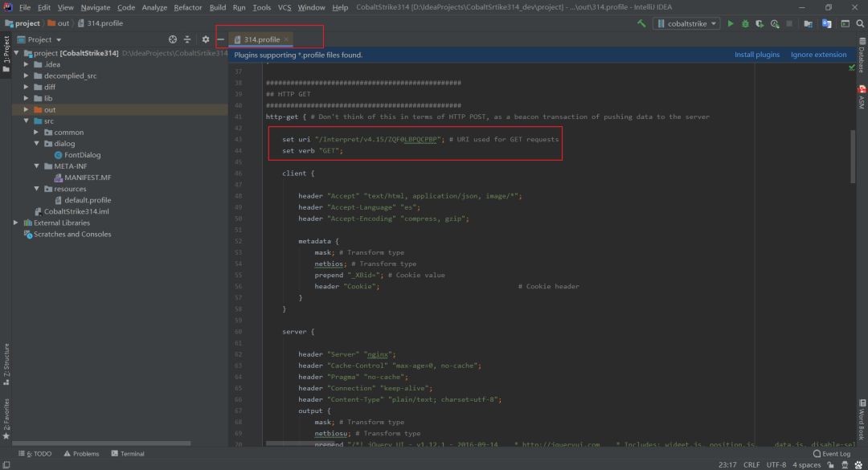Collapse the project [CobaltStrike314] root node
The width and height of the screenshot is (868, 470).
pos(17,53)
